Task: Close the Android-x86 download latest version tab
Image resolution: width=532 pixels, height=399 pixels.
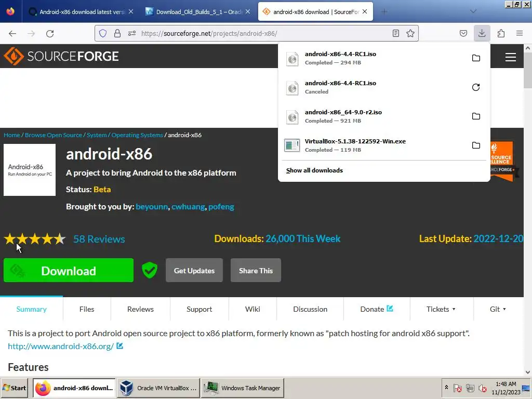Action: 131,11
